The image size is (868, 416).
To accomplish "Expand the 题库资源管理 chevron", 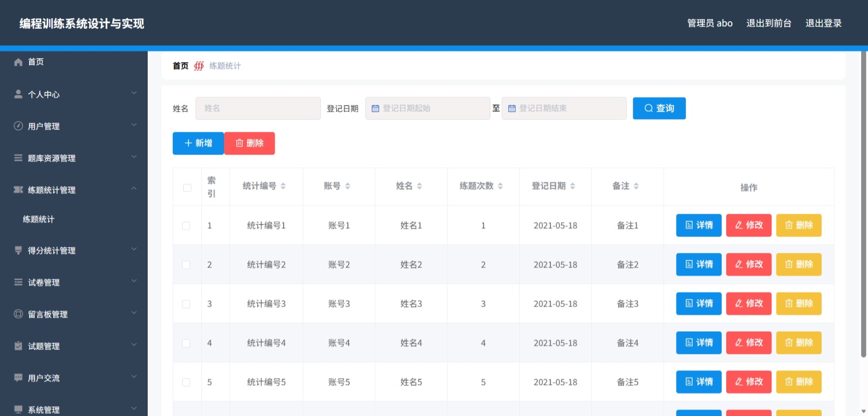I will tap(134, 157).
